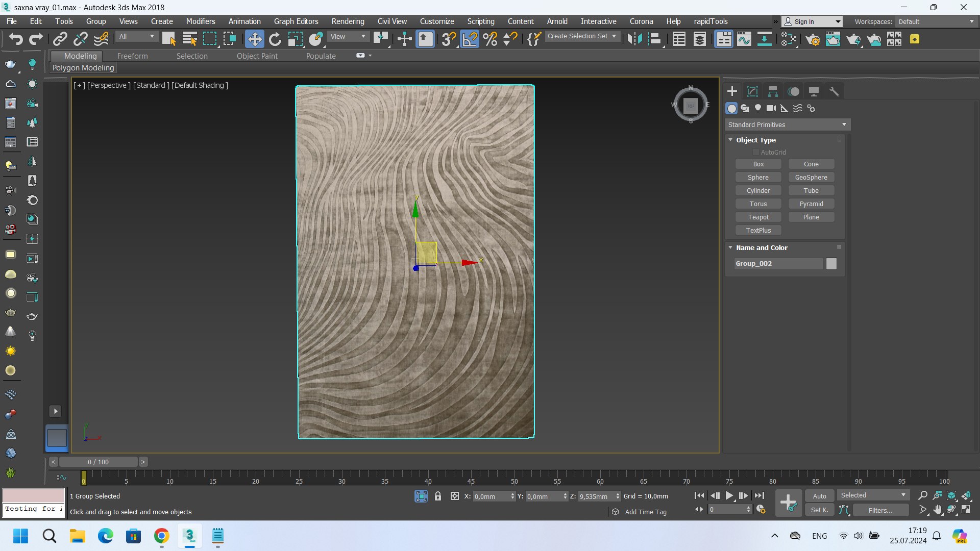Click the Select Object arrow tool
This screenshot has height=551, width=980.
[169, 39]
